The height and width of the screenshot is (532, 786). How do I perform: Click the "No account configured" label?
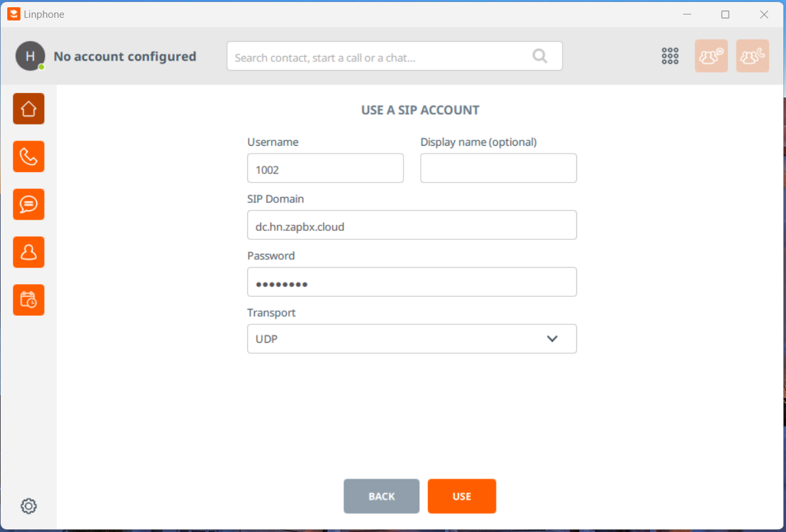(125, 57)
